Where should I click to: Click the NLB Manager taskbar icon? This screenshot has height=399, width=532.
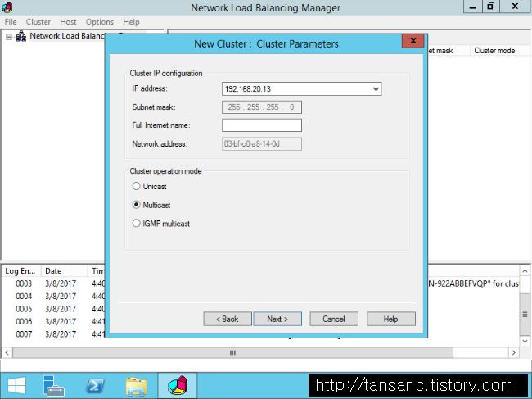[178, 386]
